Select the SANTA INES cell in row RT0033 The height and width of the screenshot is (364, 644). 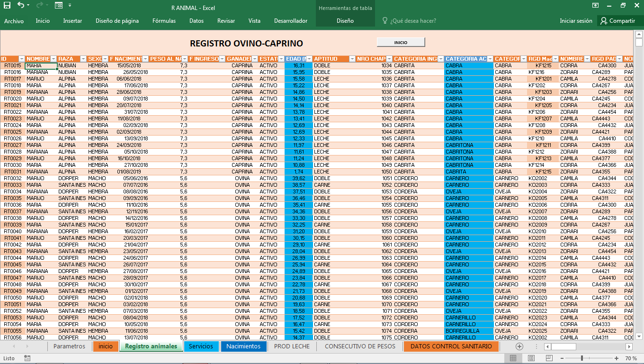point(72,185)
